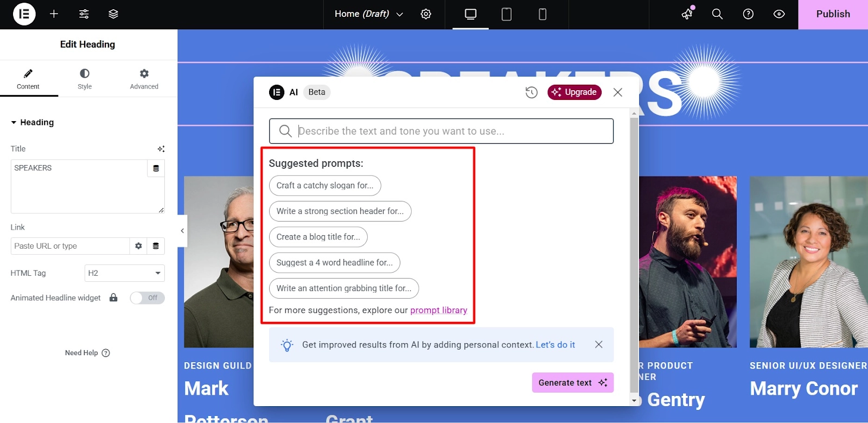
Task: Select 'Write a strong section header for...' prompt
Action: (340, 211)
